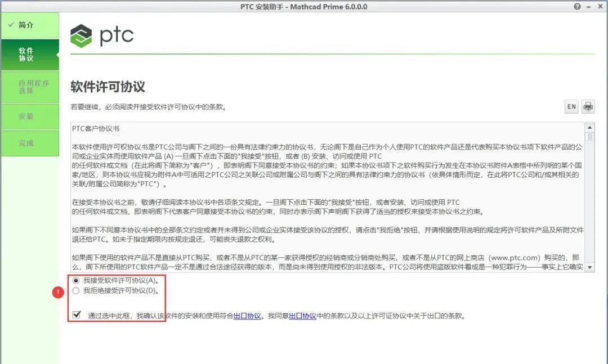Select the 应用程序选择 step
The height and width of the screenshot is (364, 608).
[30, 87]
